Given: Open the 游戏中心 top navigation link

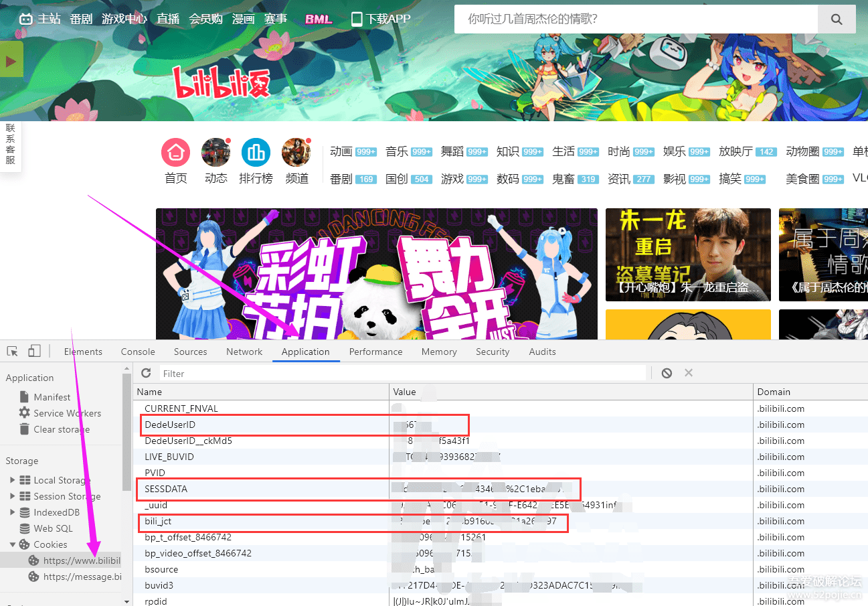Looking at the screenshot, I should (x=124, y=19).
